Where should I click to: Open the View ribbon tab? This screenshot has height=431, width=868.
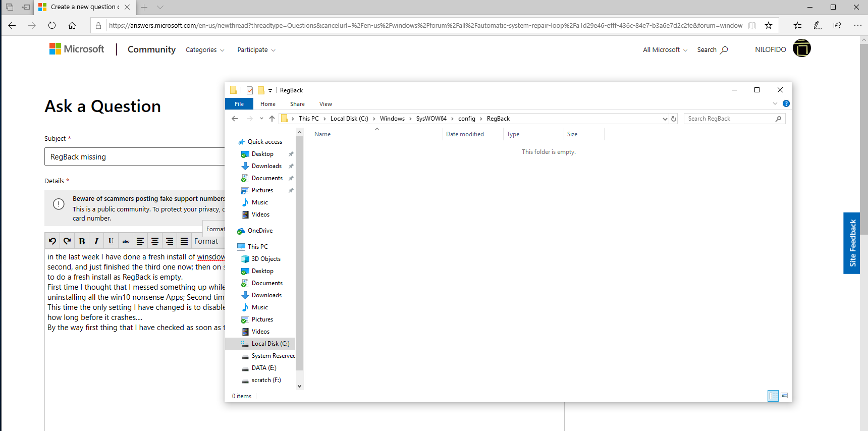(325, 104)
